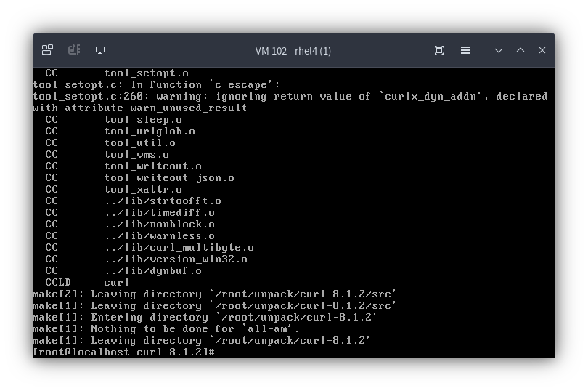Click the tool_xattr.o compile line
588x391 pixels.
[x=113, y=189]
